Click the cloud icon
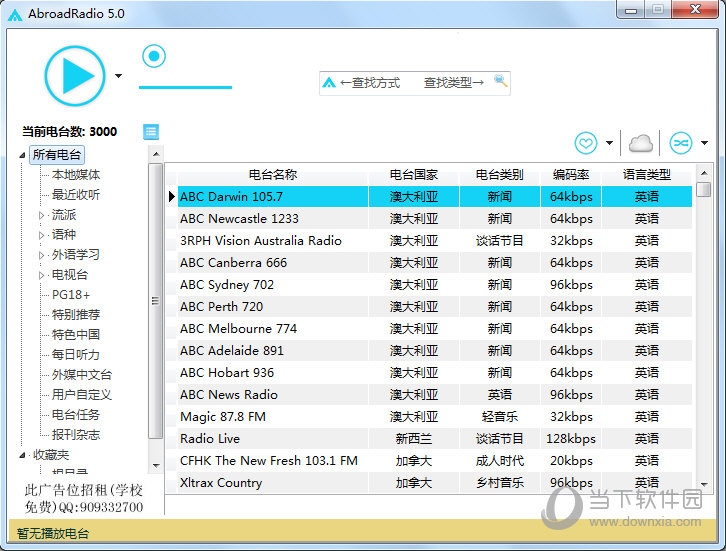This screenshot has height=551, width=726. tap(641, 143)
